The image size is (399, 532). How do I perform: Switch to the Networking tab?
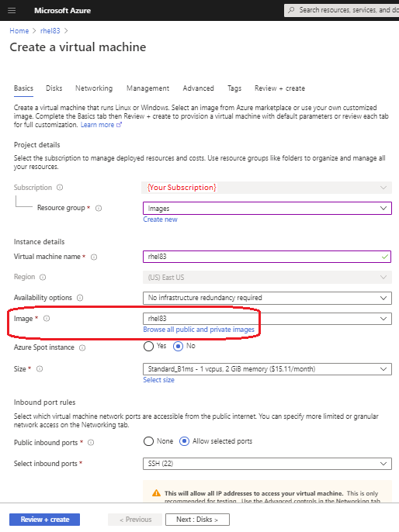94,88
